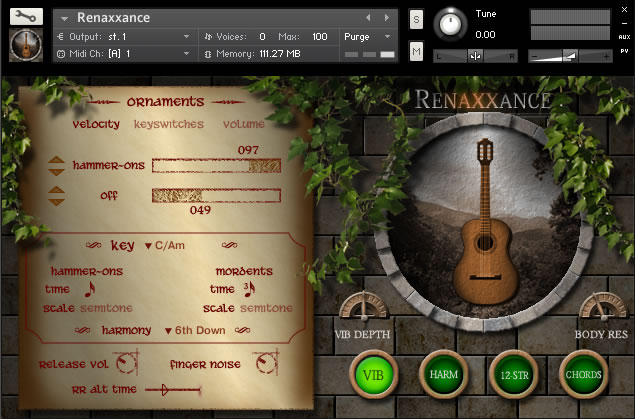The height and width of the screenshot is (419, 635).
Task: Toggle the AUX sends panel
Action: click(x=624, y=37)
